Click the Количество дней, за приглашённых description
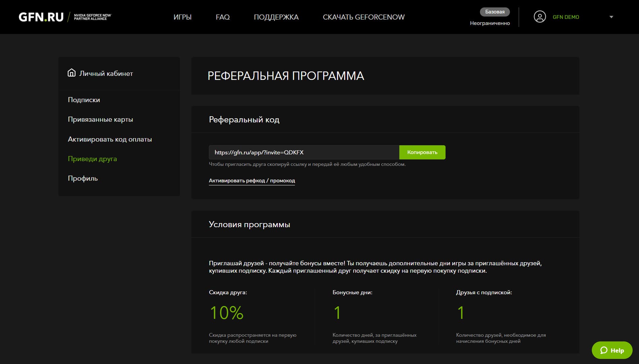 click(374, 338)
